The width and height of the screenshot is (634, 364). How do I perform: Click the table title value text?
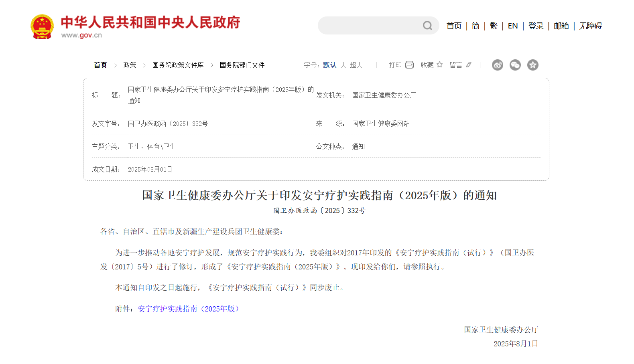[x=221, y=95]
